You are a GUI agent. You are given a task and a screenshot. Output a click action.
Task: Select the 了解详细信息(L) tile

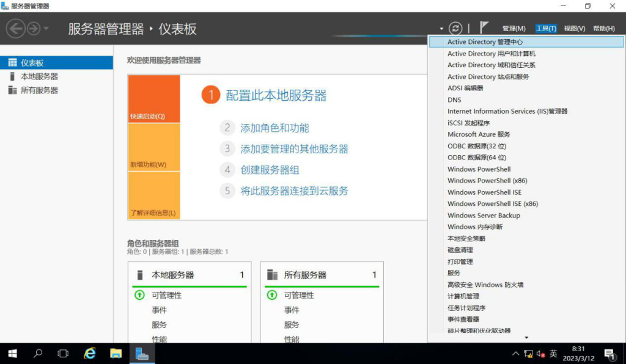point(154,196)
